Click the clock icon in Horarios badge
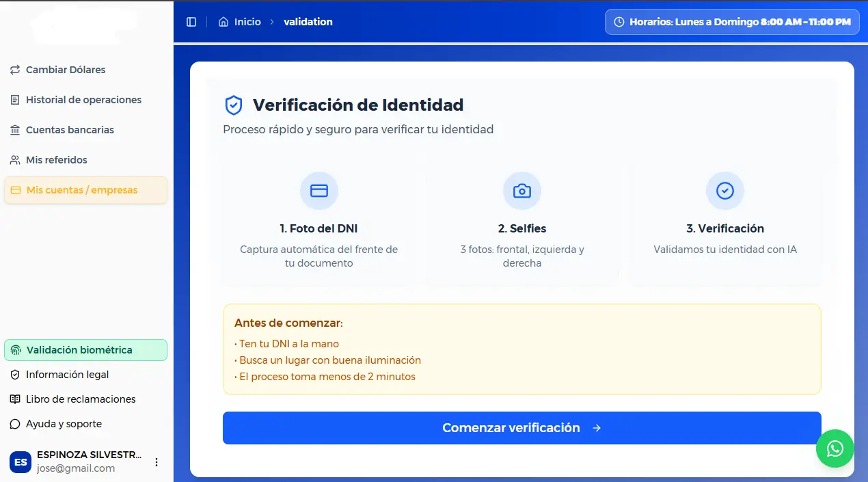Screen dimensions: 868x482 619,22
